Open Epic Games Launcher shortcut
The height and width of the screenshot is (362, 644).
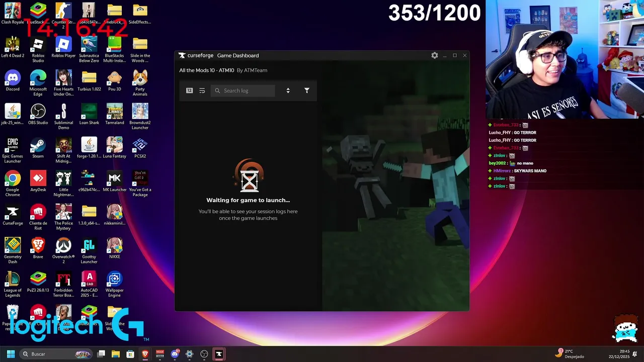pos(13,150)
